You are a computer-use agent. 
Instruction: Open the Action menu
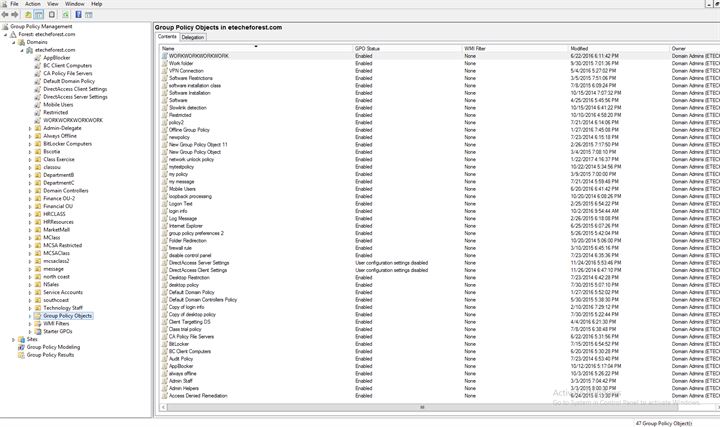tap(33, 4)
